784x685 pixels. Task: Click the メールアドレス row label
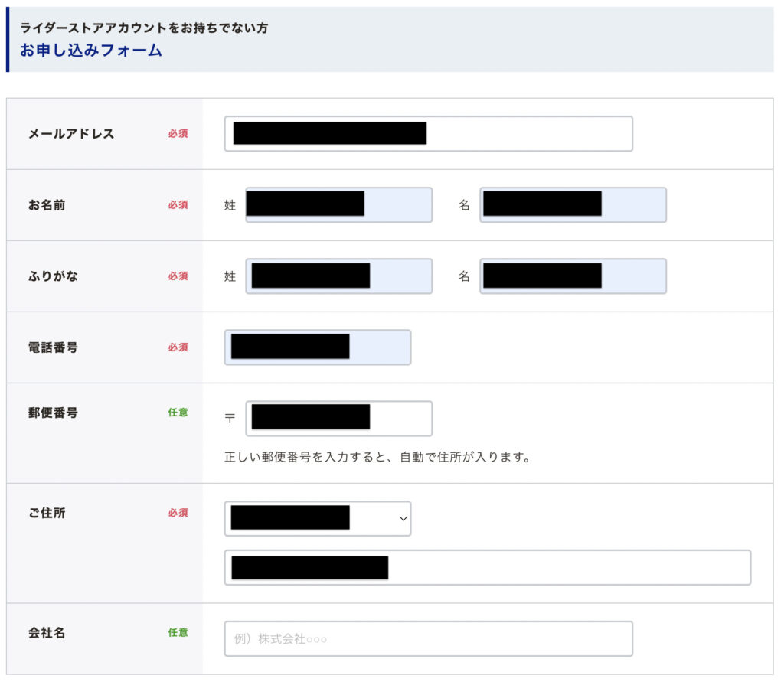point(71,134)
